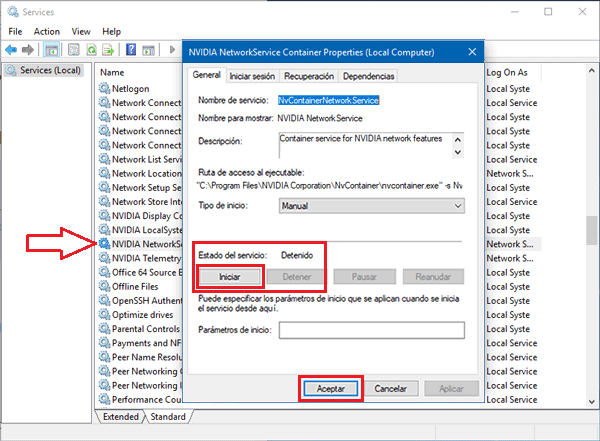Click the Cancelar button

pyautogui.click(x=391, y=389)
